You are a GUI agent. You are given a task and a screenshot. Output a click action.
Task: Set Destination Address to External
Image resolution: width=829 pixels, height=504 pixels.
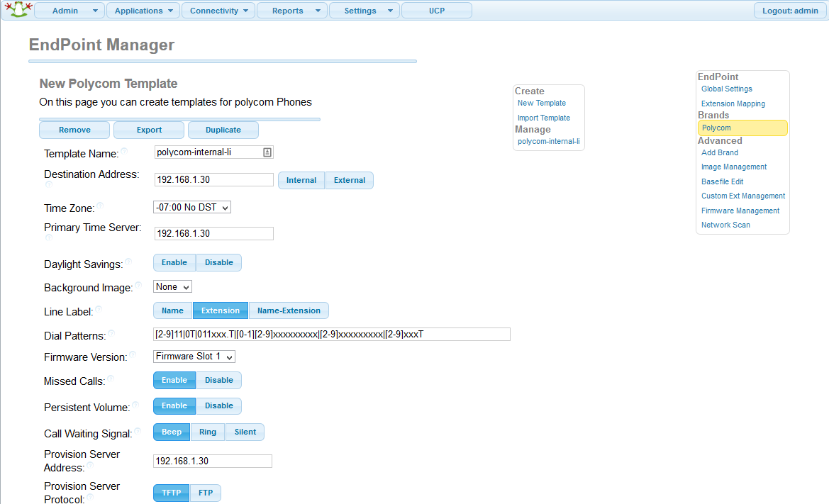coord(350,180)
